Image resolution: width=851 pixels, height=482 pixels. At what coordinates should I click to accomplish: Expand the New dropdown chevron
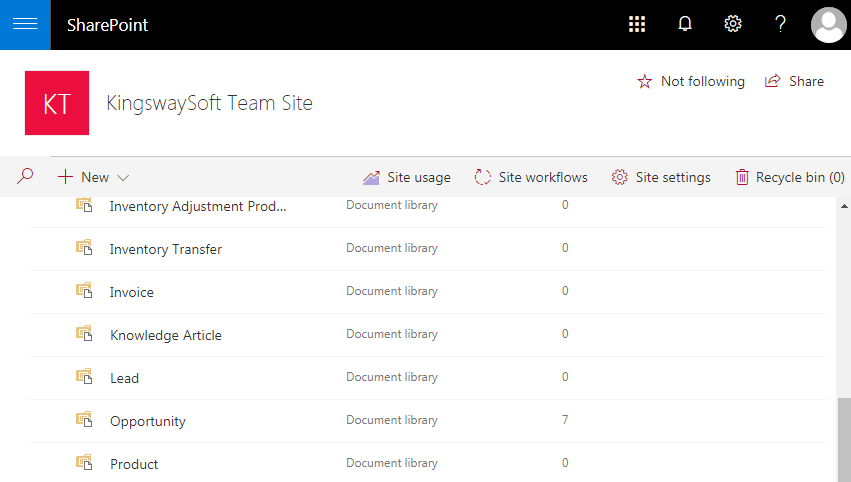click(x=123, y=177)
